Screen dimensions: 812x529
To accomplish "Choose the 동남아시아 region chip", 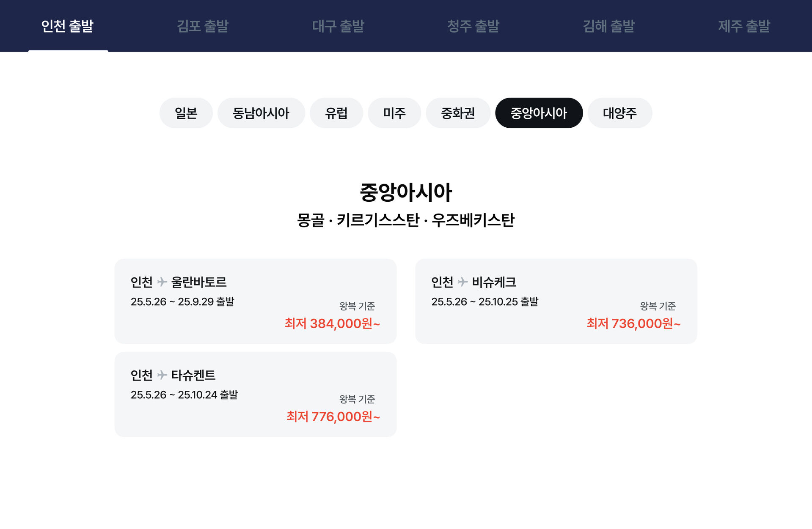I will pos(261,113).
